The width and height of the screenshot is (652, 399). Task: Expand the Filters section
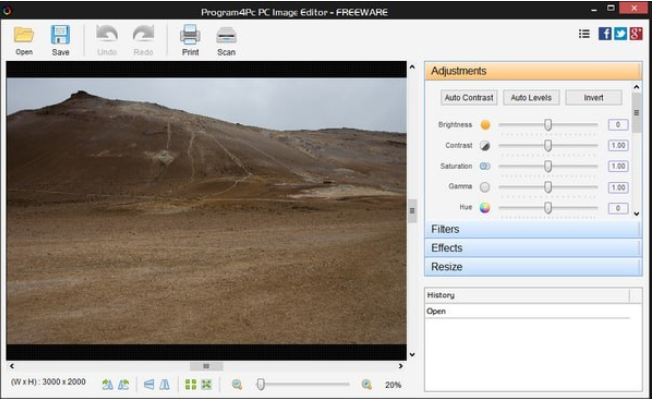533,229
